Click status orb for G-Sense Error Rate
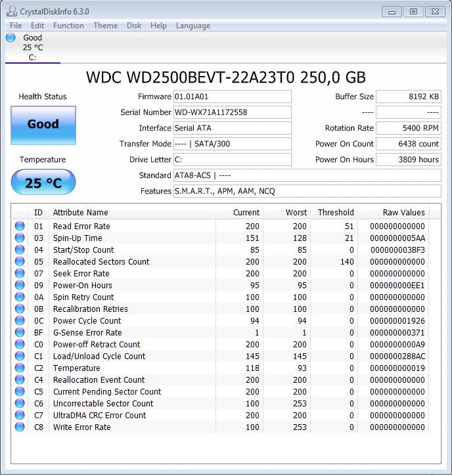The width and height of the screenshot is (452, 476). pos(20,333)
